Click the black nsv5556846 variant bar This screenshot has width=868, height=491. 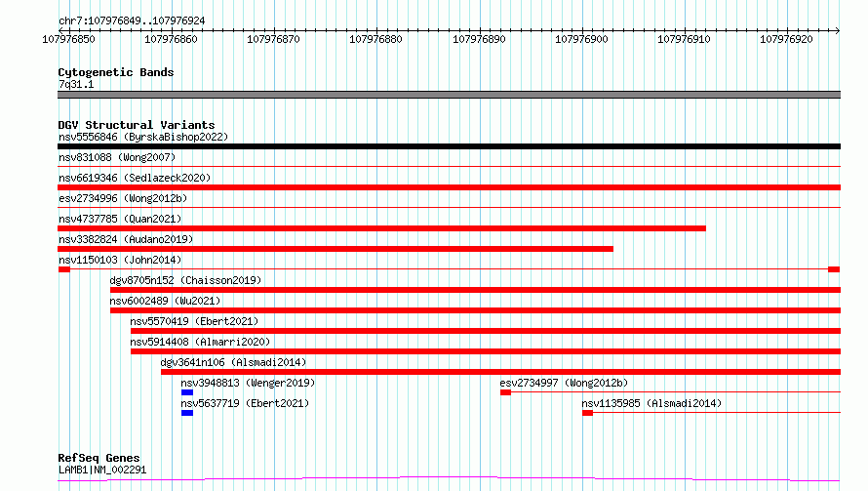click(449, 146)
